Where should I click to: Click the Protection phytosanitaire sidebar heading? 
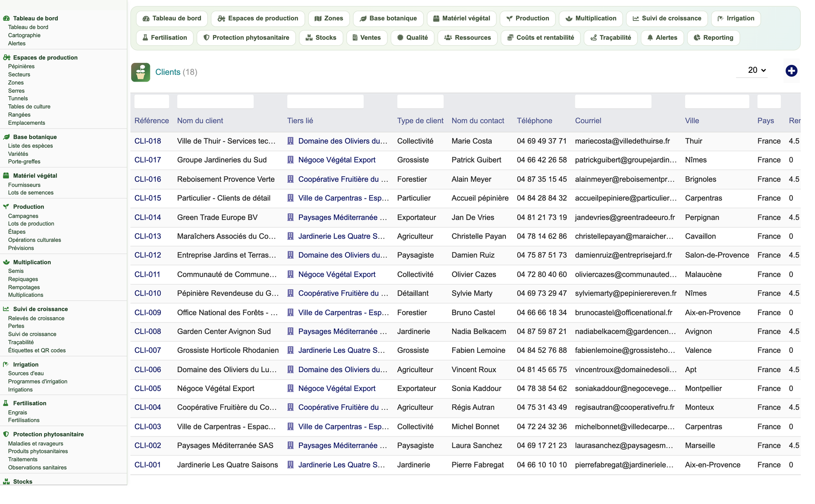pos(48,434)
